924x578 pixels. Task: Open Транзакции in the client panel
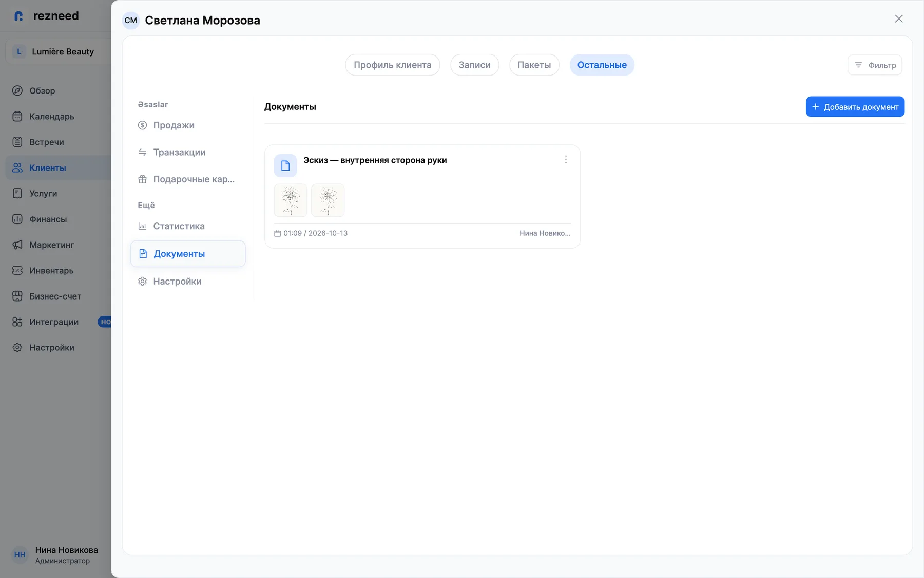pyautogui.click(x=188, y=152)
